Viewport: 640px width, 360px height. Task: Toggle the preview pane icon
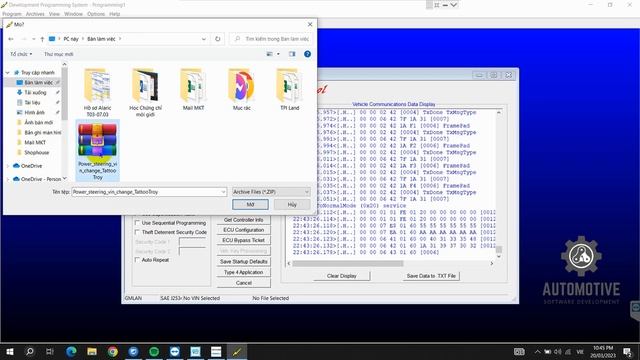coord(292,54)
